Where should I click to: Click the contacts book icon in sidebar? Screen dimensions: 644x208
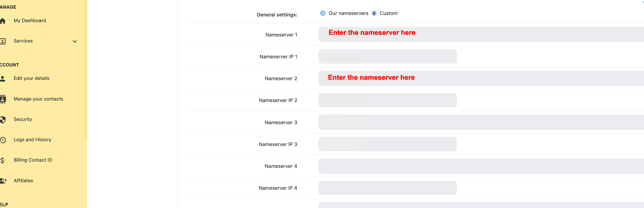3,99
